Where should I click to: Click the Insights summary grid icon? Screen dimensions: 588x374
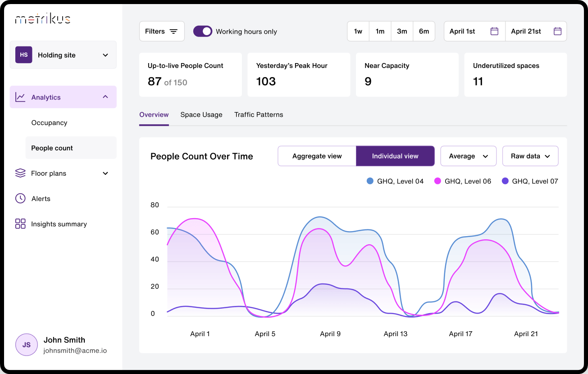20,224
